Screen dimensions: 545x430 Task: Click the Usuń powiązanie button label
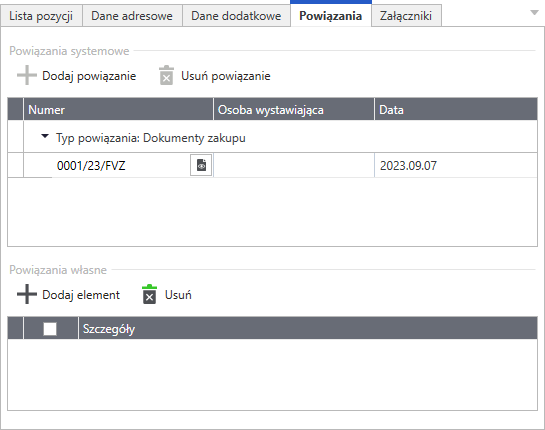(x=226, y=76)
